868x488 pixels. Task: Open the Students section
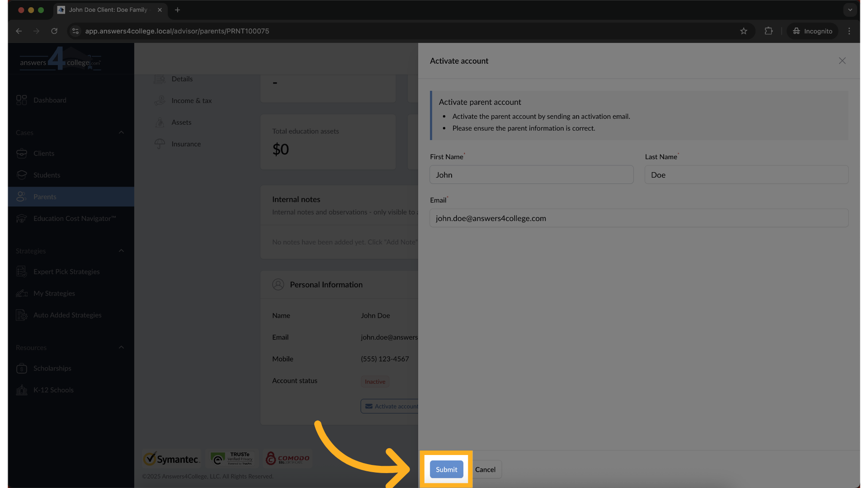[x=47, y=175]
